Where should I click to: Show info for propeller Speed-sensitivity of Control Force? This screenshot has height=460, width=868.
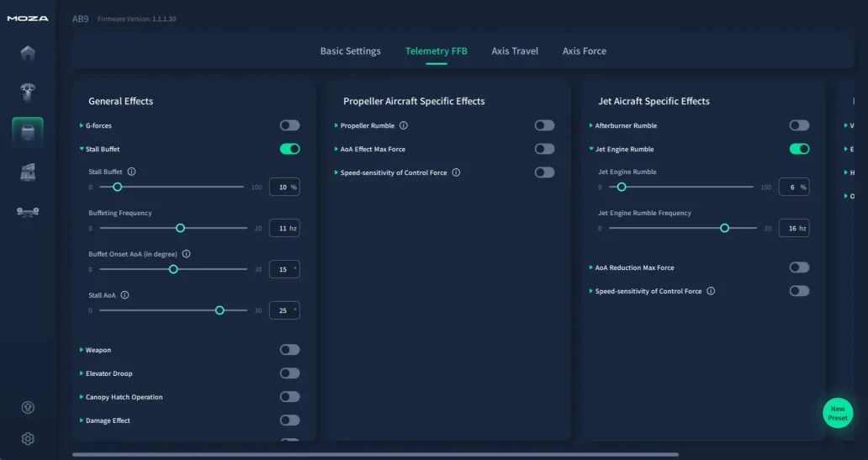click(x=456, y=172)
